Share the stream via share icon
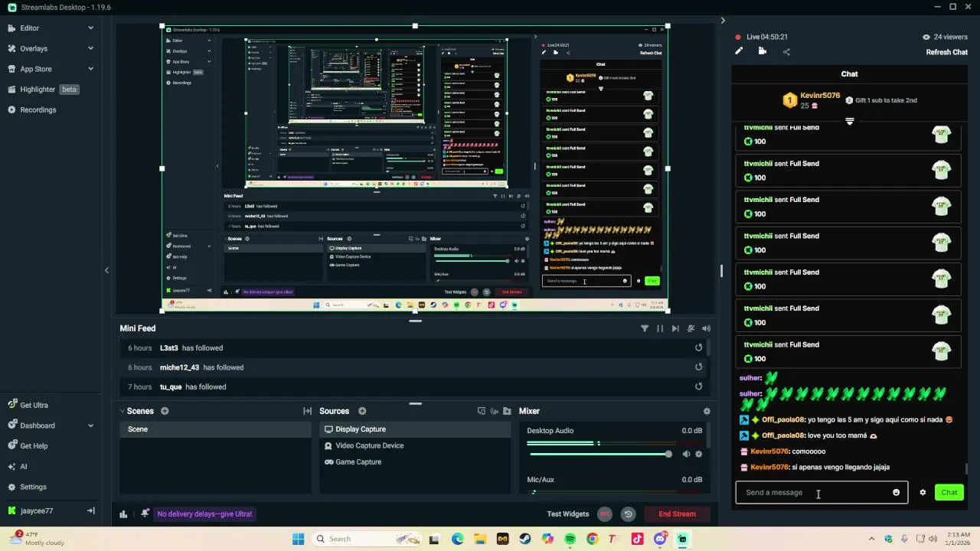Screen dimensions: 980x551 point(786,52)
